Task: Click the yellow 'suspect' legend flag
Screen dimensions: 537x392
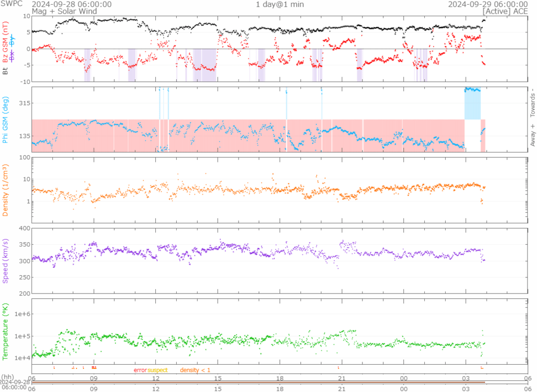Action: point(157,371)
